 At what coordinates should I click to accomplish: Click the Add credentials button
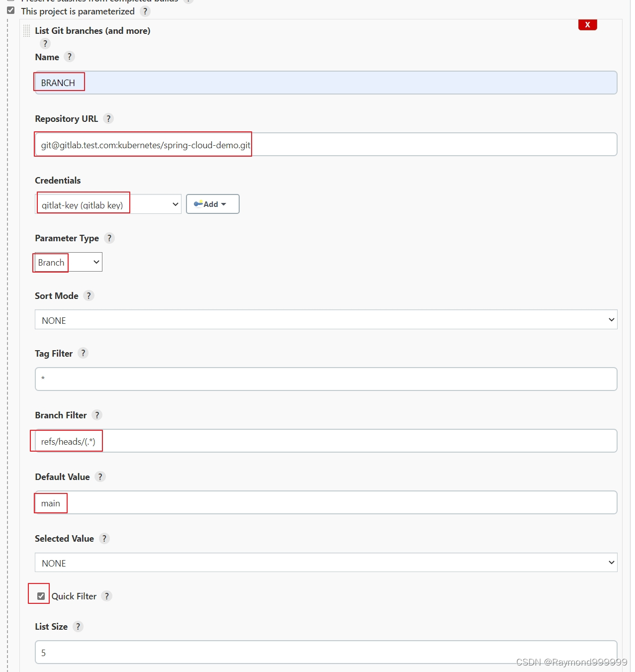(x=212, y=204)
